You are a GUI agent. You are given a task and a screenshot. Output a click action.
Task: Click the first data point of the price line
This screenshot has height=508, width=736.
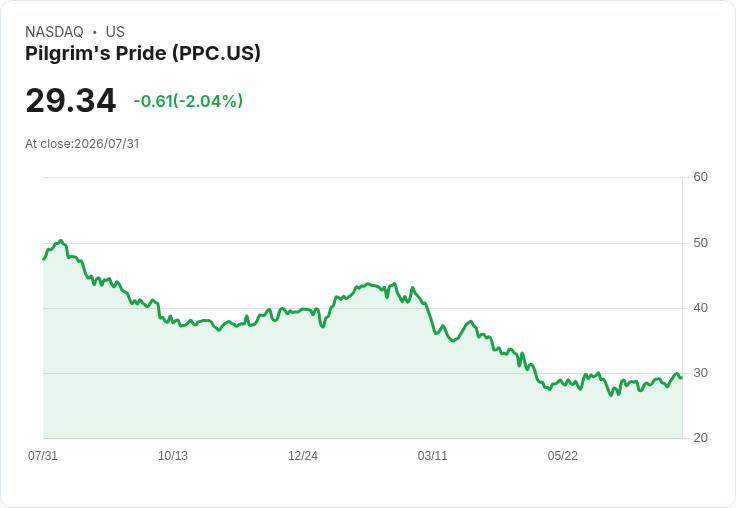pos(44,259)
